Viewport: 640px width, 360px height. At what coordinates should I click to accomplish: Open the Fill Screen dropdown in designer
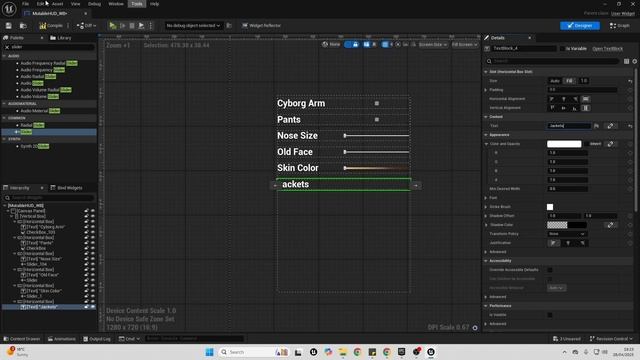464,44
